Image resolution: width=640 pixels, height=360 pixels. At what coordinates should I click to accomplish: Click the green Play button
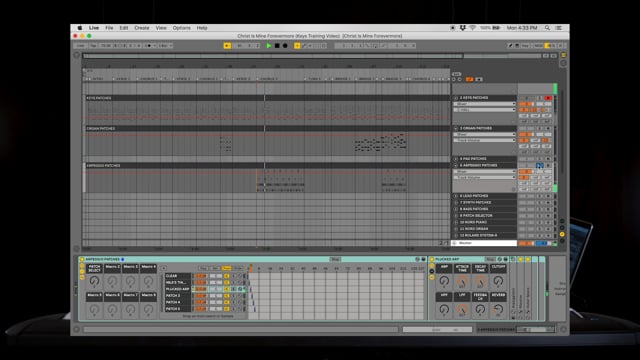pos(269,46)
